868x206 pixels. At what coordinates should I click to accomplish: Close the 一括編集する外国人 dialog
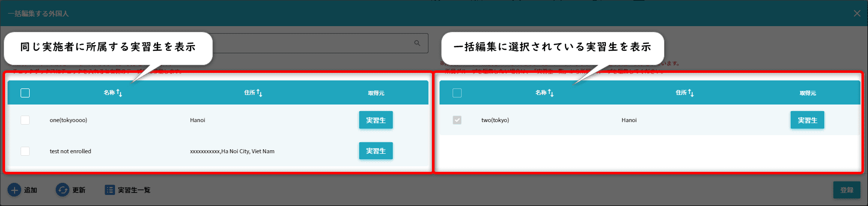point(857,14)
